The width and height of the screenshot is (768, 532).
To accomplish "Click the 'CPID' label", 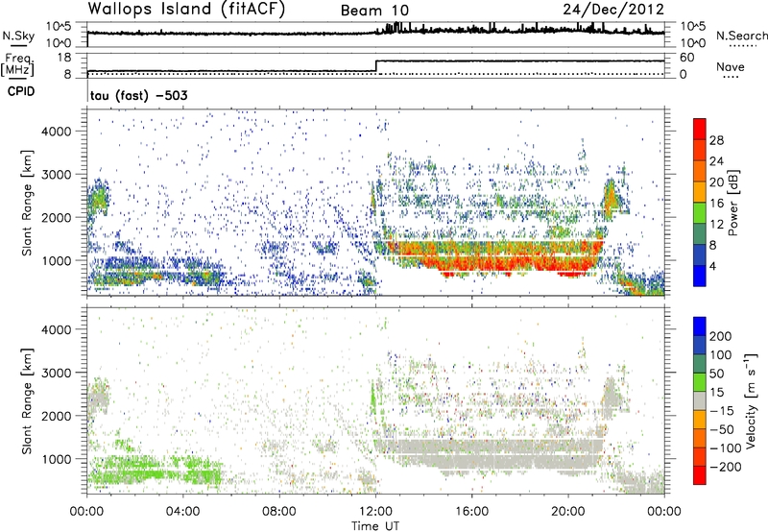I will tap(21, 91).
